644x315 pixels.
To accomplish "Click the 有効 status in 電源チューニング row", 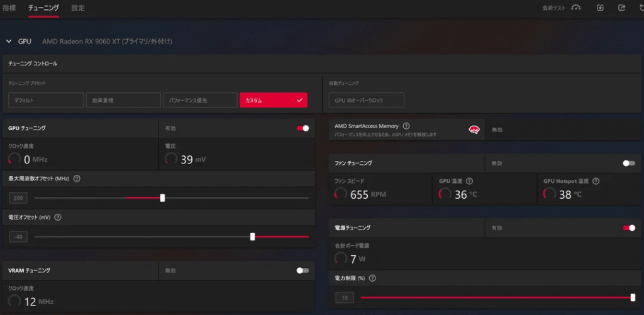I will 497,228.
